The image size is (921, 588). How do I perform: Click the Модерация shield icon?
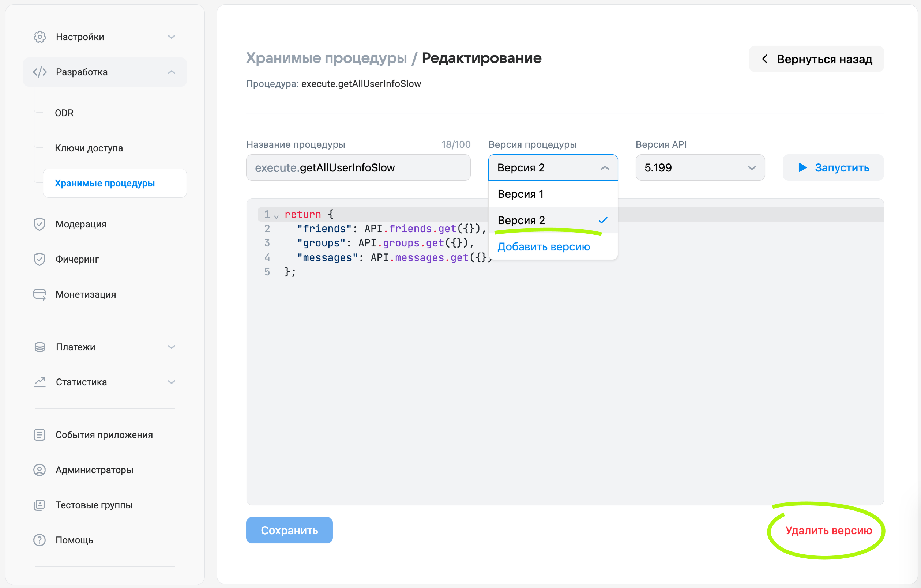[x=40, y=224]
